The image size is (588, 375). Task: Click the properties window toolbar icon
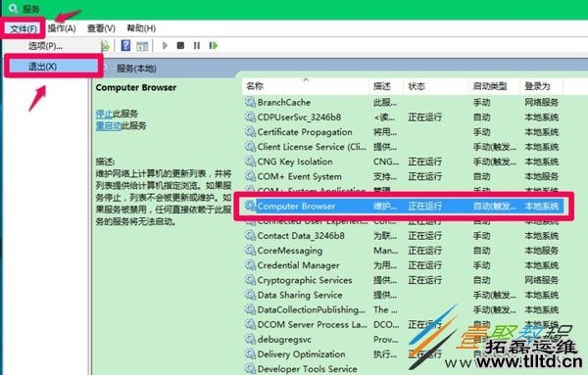pyautogui.click(x=142, y=46)
